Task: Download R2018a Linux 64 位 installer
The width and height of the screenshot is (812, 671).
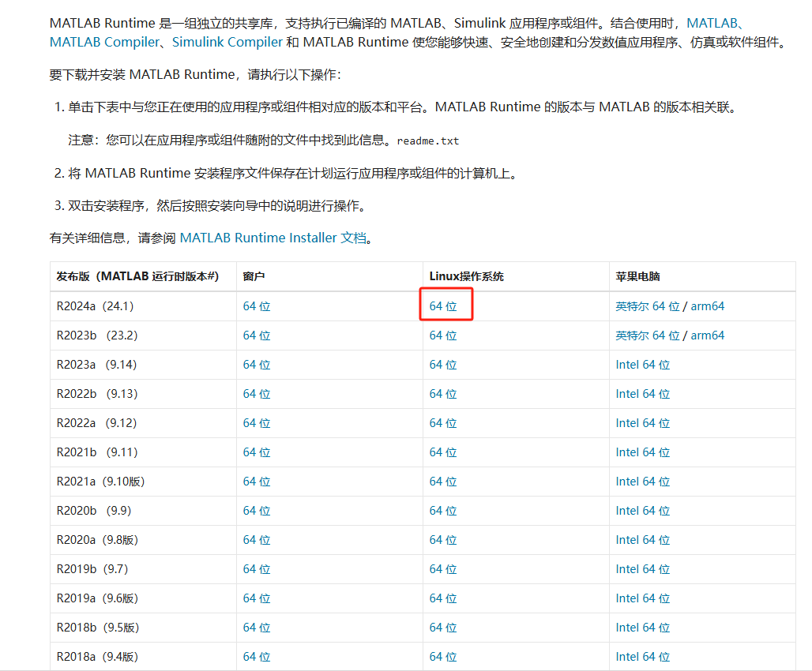Action: pos(443,657)
